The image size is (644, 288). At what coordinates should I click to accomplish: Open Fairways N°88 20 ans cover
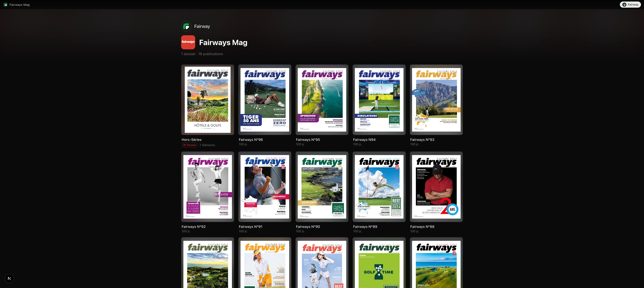436,187
